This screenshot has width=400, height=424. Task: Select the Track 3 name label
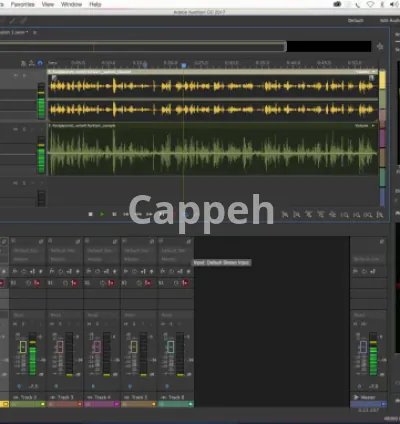[65, 397]
